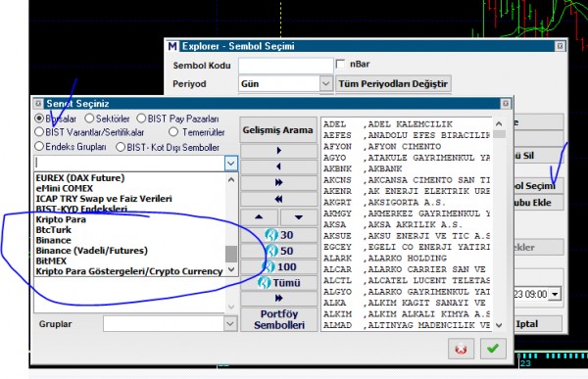Screen dimensions: 588x379
Task: Open the Periyod Gün dropdown
Action: point(326,83)
